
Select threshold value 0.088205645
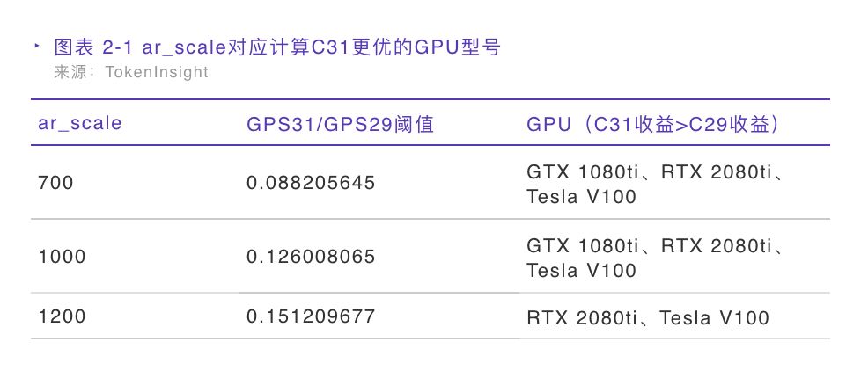point(311,183)
